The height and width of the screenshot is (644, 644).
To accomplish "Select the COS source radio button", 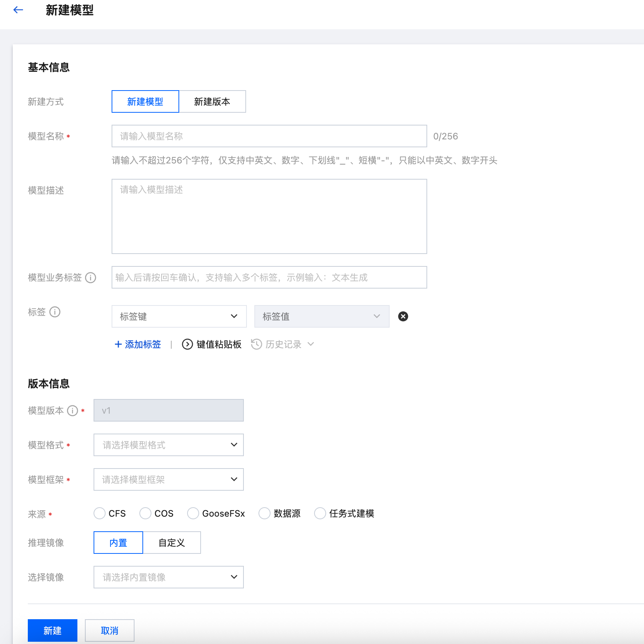I will (x=145, y=513).
